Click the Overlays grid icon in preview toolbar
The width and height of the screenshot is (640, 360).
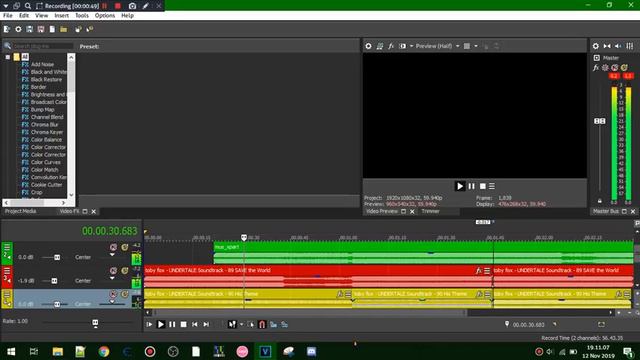coord(467,46)
